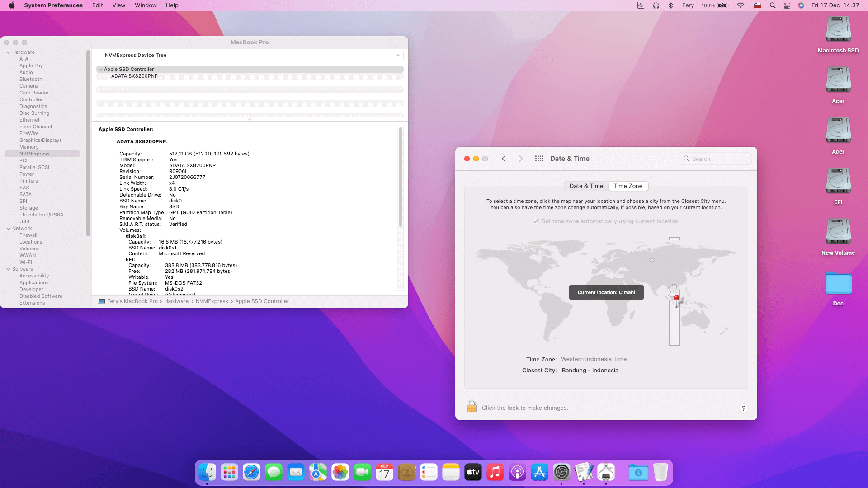Open the Window menu
This screenshot has width=868, height=488.
[x=146, y=5]
